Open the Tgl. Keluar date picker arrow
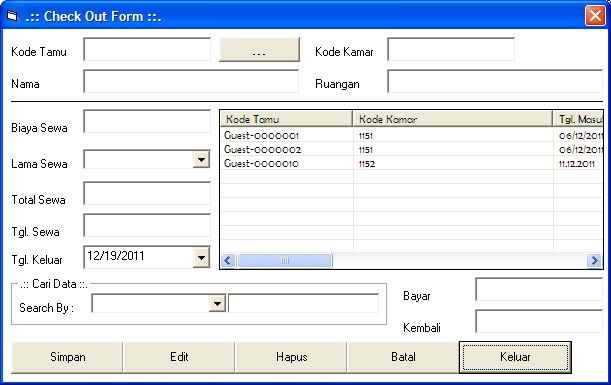Image resolution: width=611 pixels, height=385 pixels. (201, 257)
